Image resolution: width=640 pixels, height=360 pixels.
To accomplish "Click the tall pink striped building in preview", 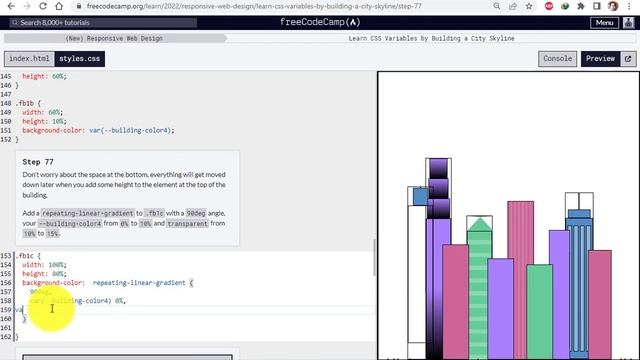I will tap(520, 233).
